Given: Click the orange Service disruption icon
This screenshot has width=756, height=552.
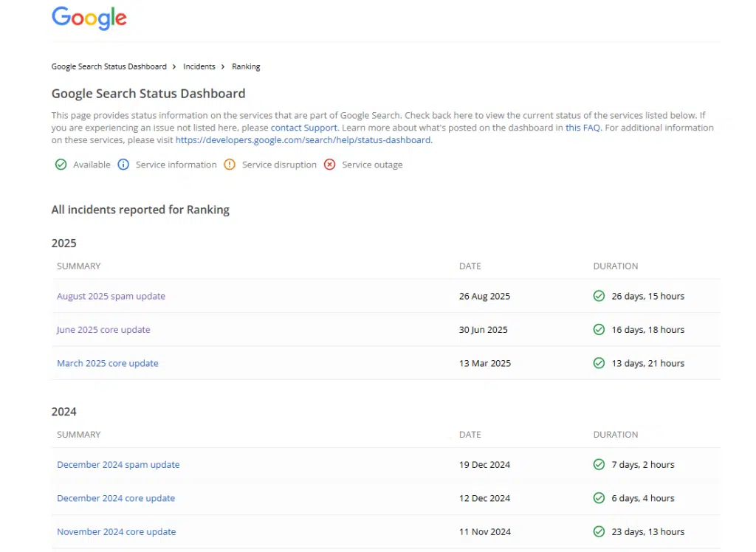Looking at the screenshot, I should coord(230,165).
